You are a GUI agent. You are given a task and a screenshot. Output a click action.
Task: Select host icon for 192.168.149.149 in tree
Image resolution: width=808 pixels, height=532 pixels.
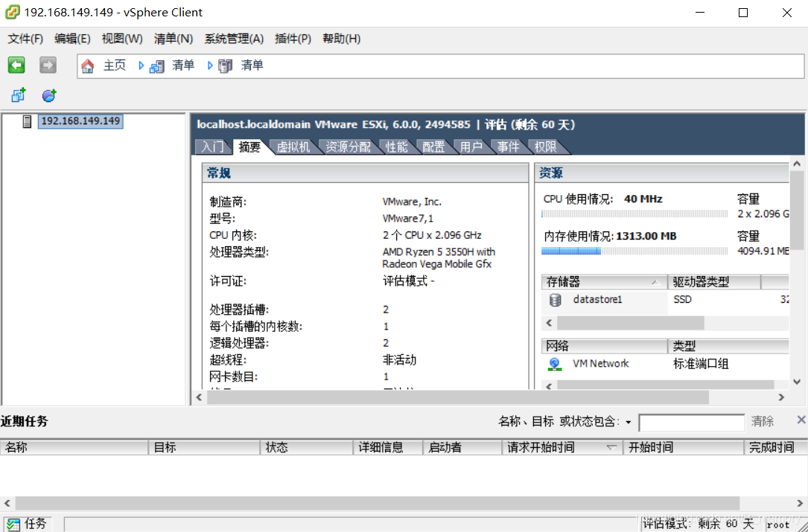tap(28, 121)
